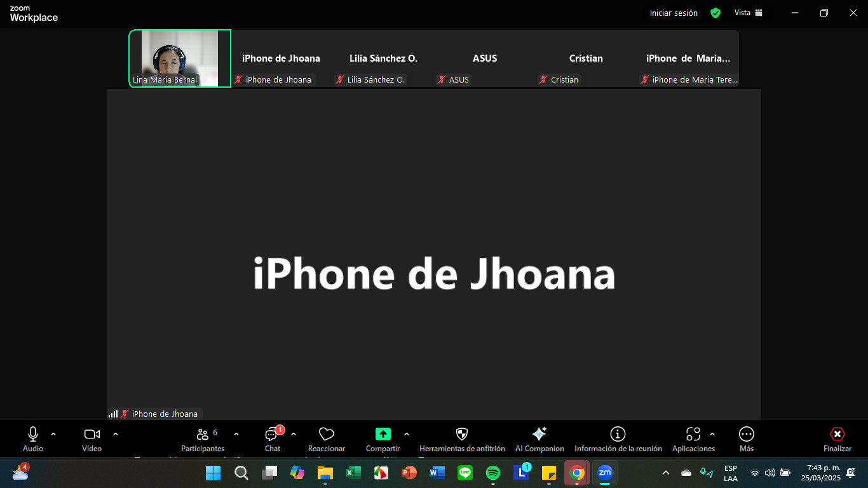The image size is (868, 488).
Task: Open the Chat panel icon
Action: [272, 435]
